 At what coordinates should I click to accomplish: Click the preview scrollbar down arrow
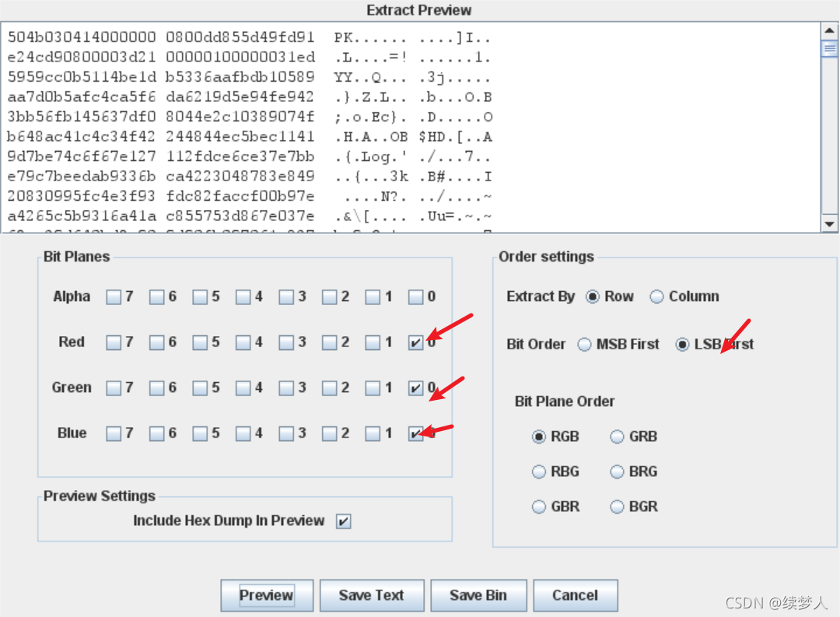829,224
